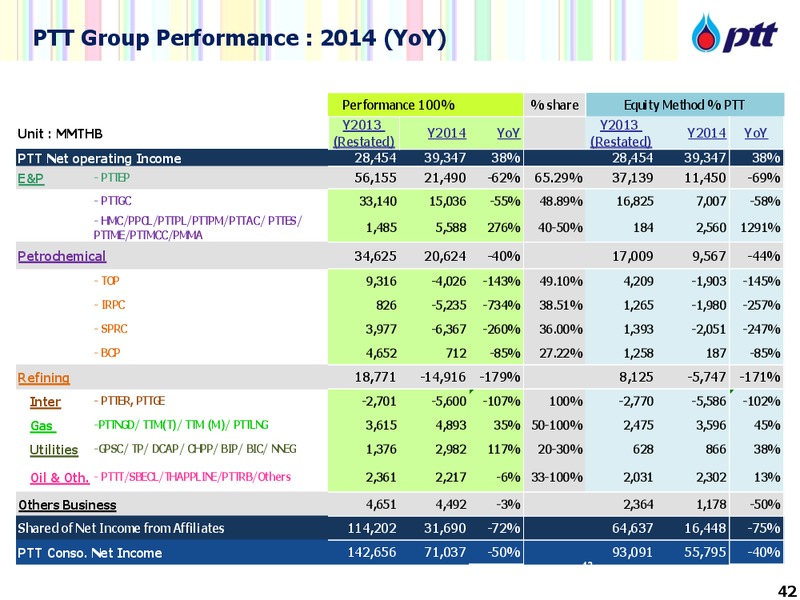Click the - BCP label
Viewport: 800px width, 600px height.
[x=107, y=353]
